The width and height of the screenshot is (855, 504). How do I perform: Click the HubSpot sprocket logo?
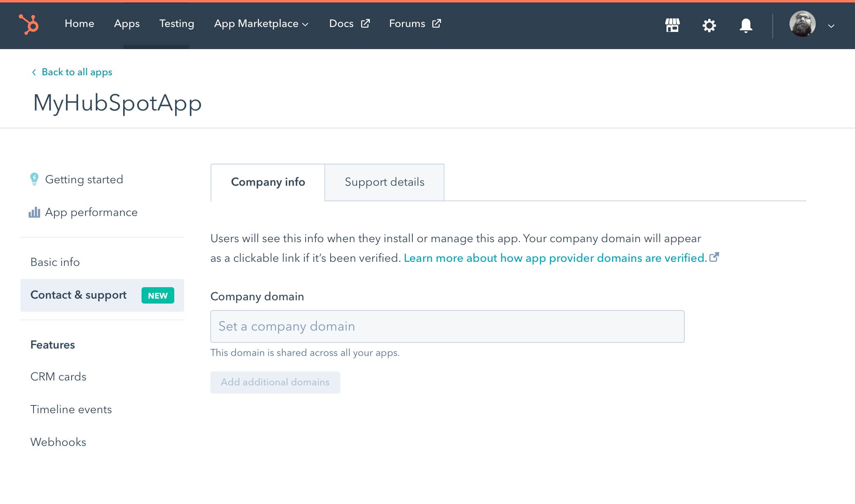click(29, 24)
